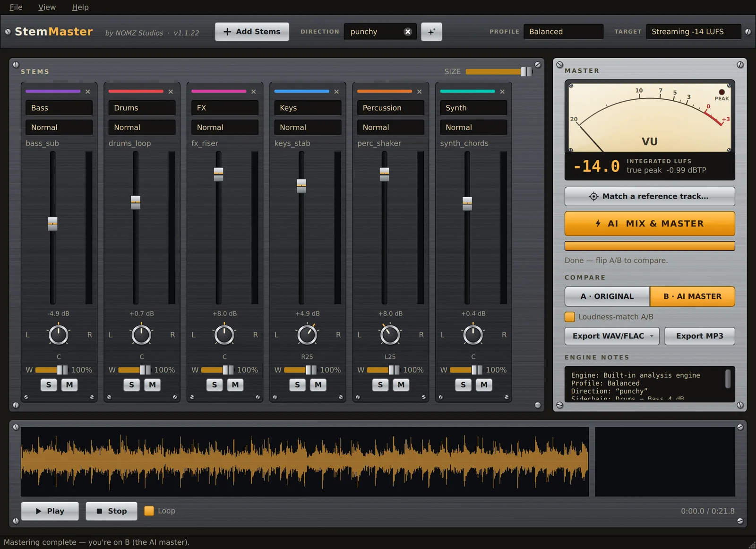Click the mastering progress bar

click(x=650, y=246)
